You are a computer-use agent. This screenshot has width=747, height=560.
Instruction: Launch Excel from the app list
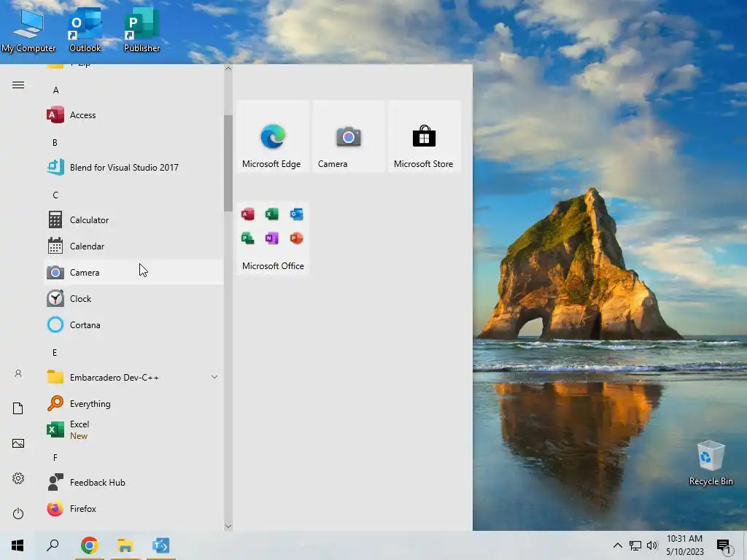[x=133, y=429]
